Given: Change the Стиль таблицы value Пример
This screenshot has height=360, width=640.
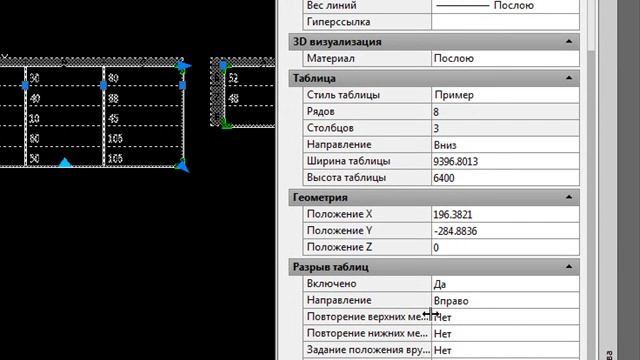Looking at the screenshot, I should [x=505, y=95].
